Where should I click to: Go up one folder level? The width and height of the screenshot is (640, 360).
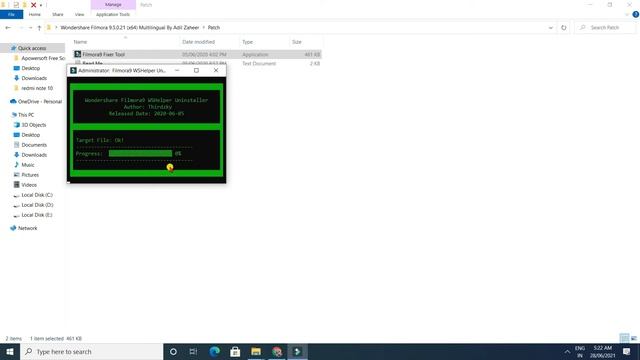[x=39, y=28]
